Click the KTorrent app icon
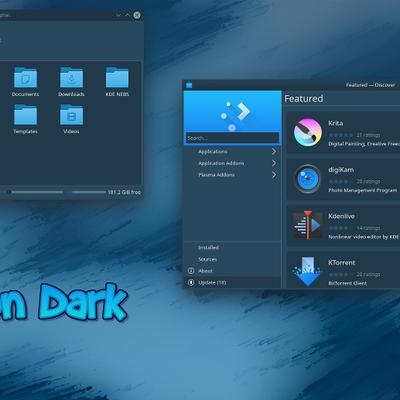The image size is (400, 400). coord(308,272)
